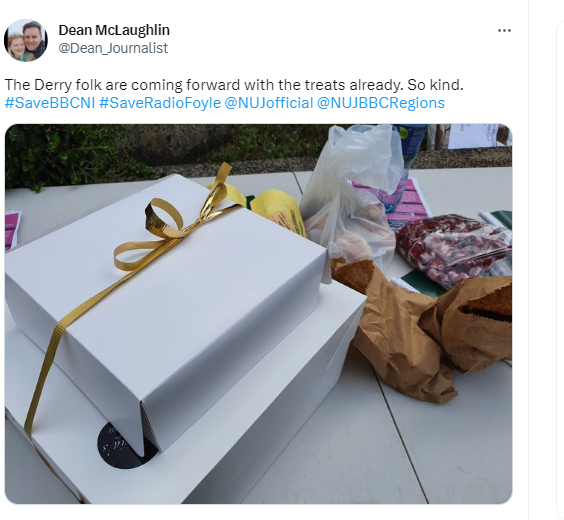Viewport: 564px width, 520px height.
Task: Open the tweet's three-dot more menu
Action: click(504, 31)
